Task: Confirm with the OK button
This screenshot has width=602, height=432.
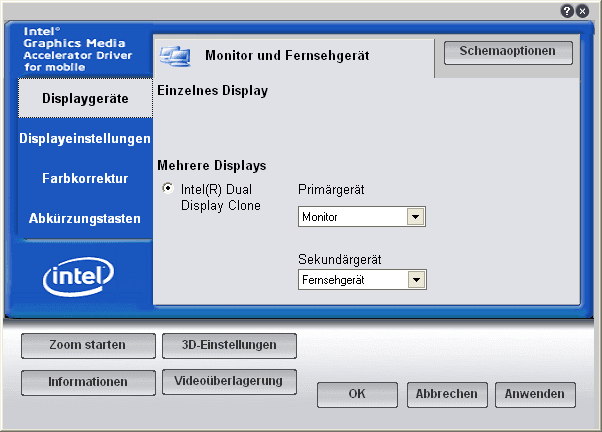Action: click(357, 394)
